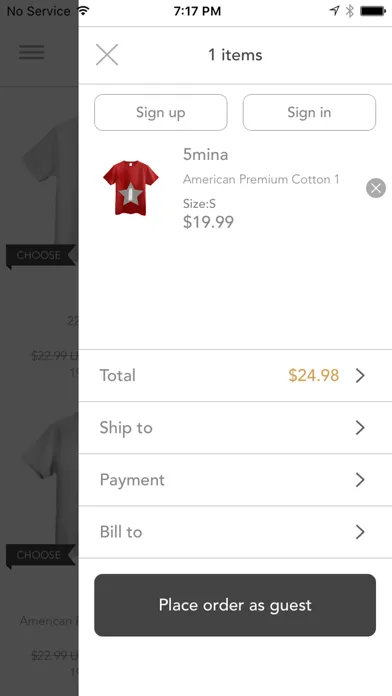Close the cart panel with X icon
The height and width of the screenshot is (696, 392).
point(107,55)
